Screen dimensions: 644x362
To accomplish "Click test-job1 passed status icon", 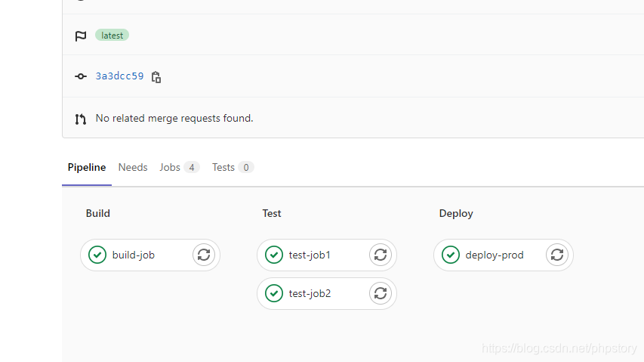I will point(274,255).
